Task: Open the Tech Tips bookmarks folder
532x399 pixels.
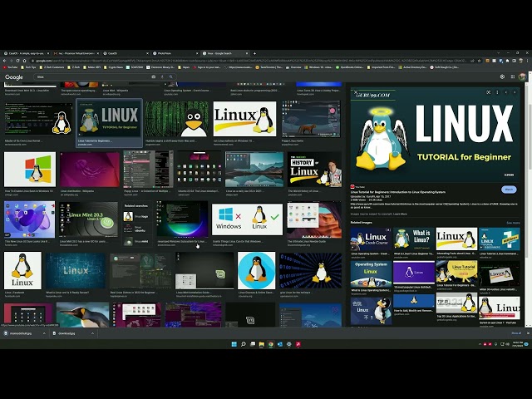Action: [28, 67]
